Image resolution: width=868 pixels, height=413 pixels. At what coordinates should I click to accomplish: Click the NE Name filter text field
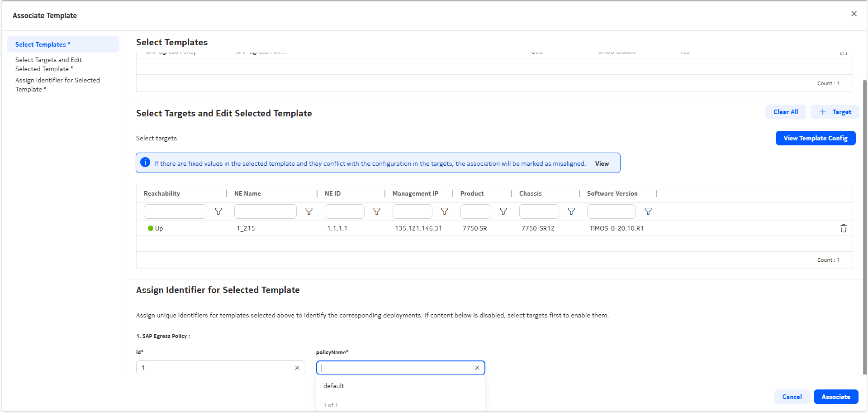(265, 211)
